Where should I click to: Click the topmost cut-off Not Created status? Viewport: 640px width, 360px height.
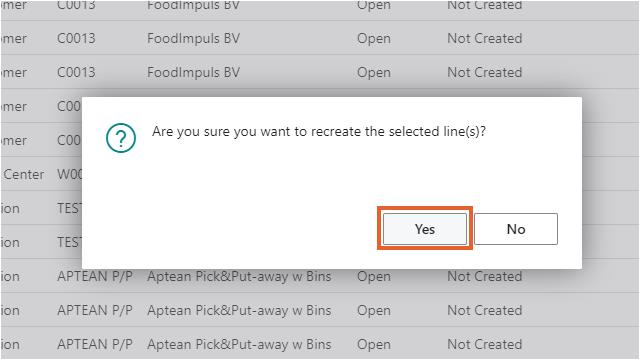point(484,6)
